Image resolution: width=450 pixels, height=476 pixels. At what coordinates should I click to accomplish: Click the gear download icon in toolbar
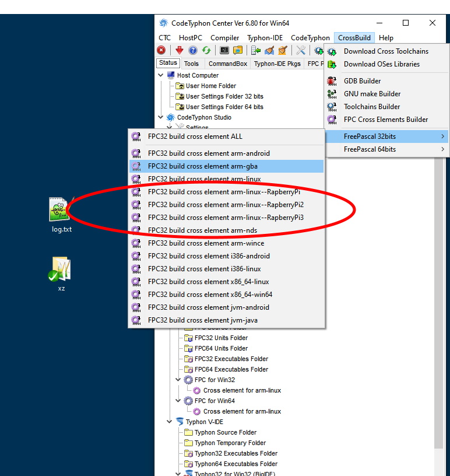tap(318, 50)
